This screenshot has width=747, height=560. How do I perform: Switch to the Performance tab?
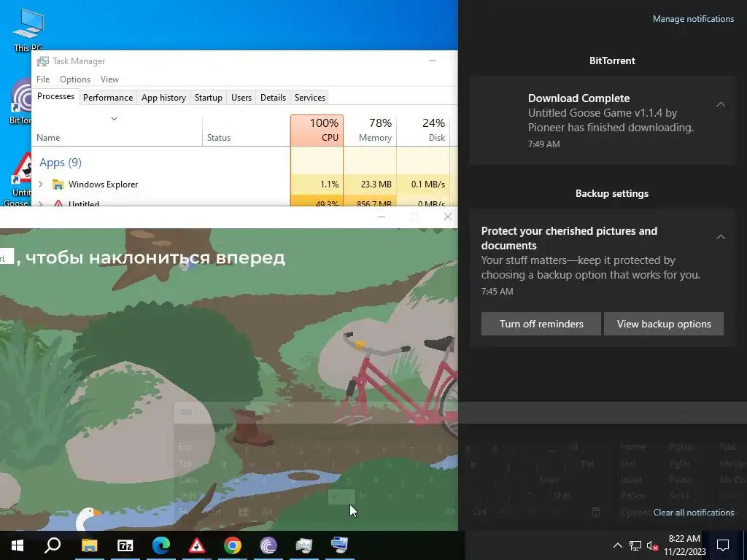tap(108, 97)
